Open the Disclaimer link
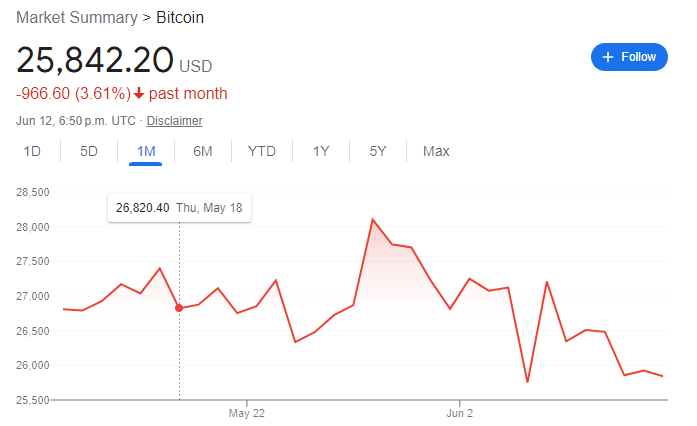The height and width of the screenshot is (426, 697). (174, 121)
